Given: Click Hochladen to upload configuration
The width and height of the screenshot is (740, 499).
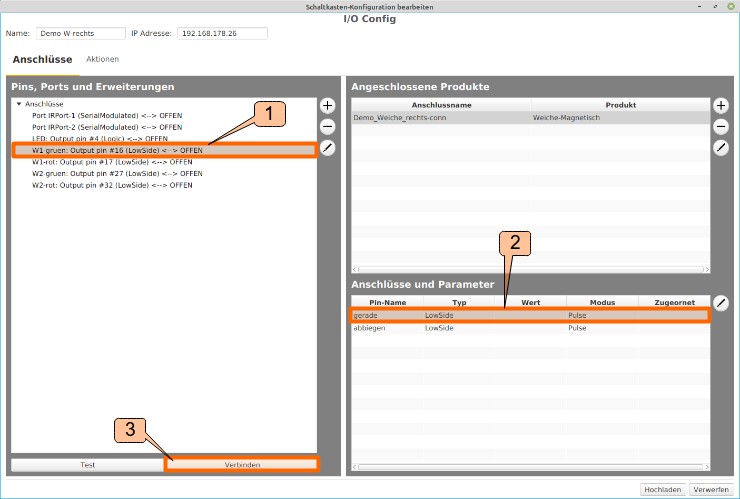Looking at the screenshot, I should coord(662,489).
